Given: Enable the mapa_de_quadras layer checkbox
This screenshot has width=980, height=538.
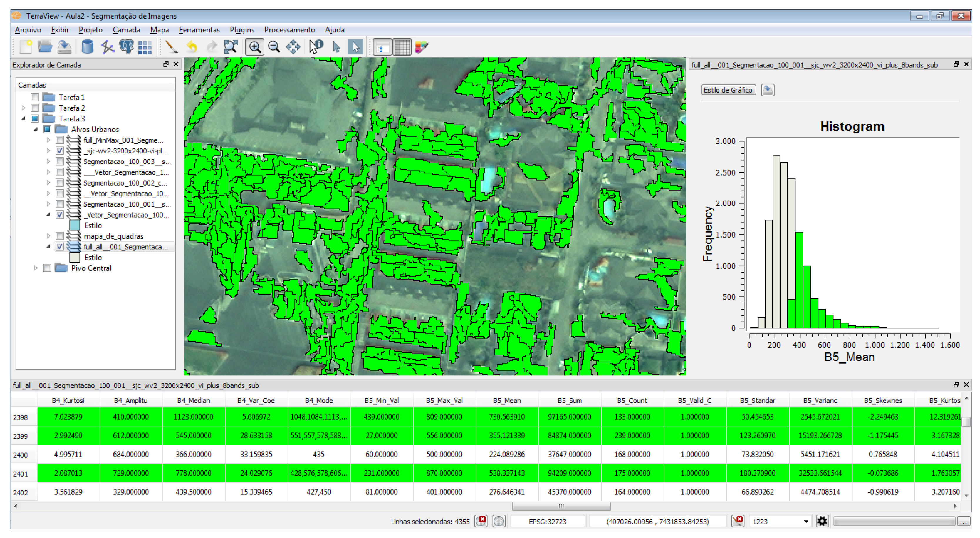Looking at the screenshot, I should click(60, 236).
